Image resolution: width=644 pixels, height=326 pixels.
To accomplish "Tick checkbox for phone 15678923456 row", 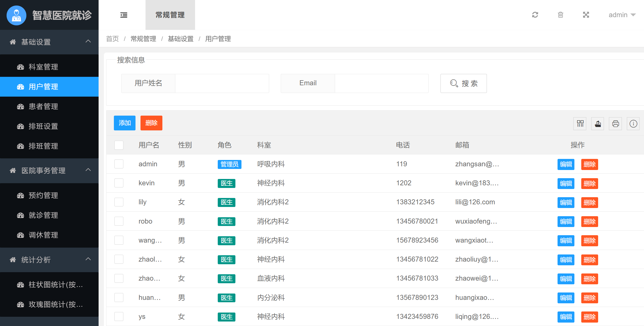I will pos(119,240).
